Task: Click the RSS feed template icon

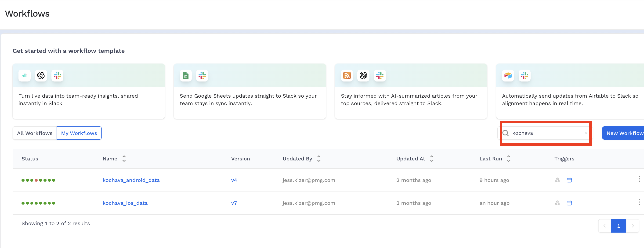Action: [347, 75]
